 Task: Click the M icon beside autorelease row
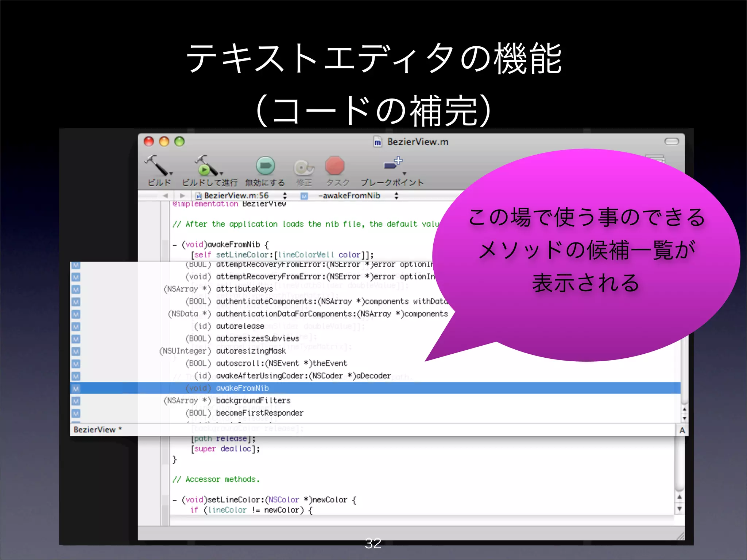click(x=76, y=327)
